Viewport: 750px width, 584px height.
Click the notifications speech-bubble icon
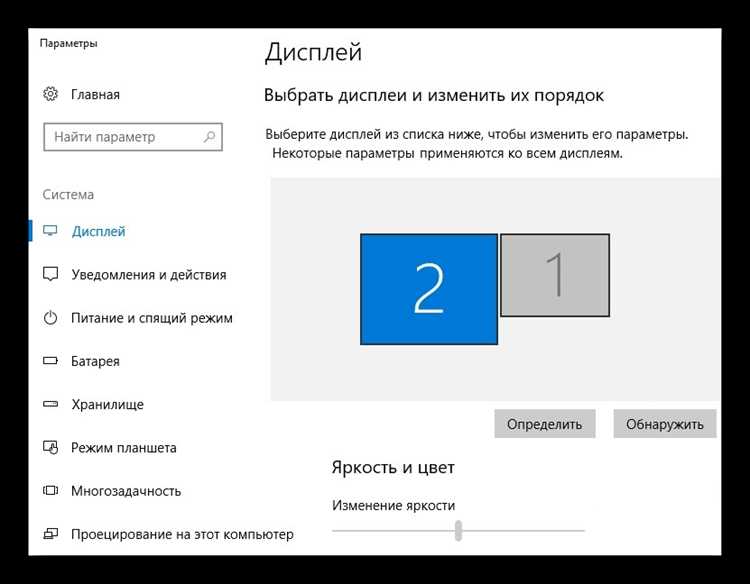[50, 274]
